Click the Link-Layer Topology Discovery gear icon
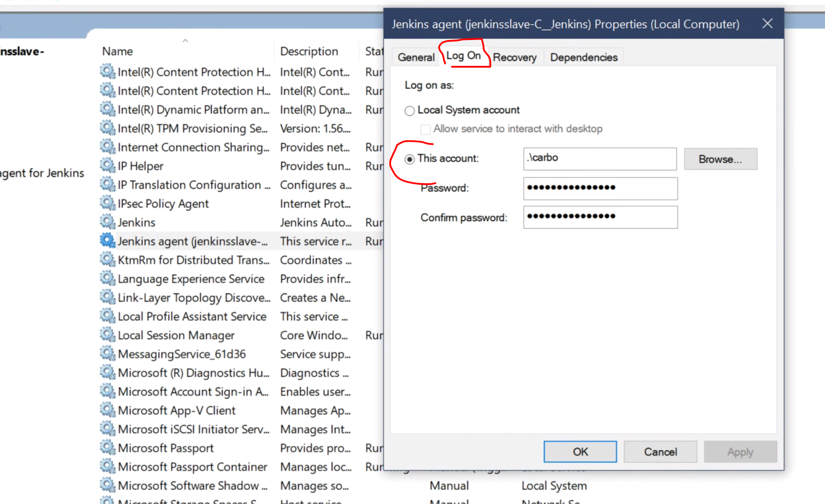Viewport: 825px width, 504px height. 107,297
